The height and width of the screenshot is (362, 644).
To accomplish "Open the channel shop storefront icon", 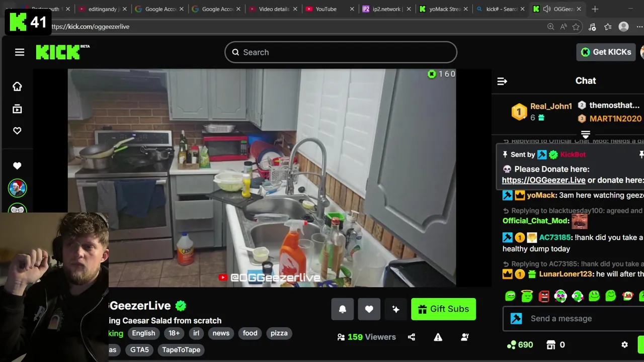I will pyautogui.click(x=550, y=345).
